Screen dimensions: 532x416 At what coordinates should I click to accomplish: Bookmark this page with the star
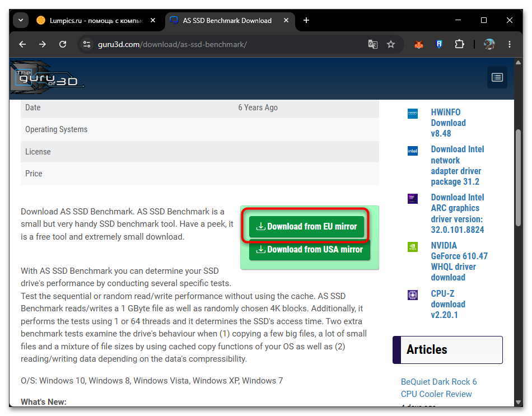(391, 44)
